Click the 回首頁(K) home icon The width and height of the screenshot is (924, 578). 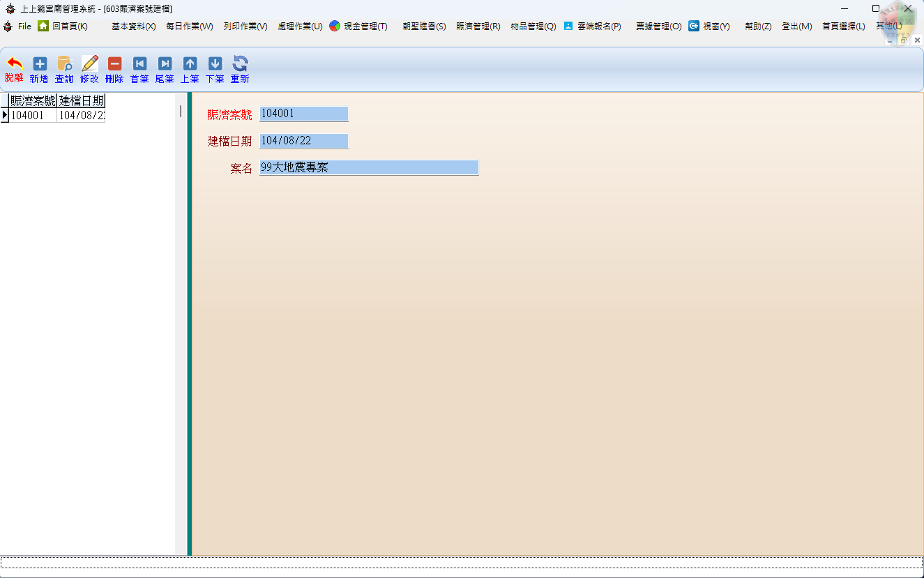(43, 26)
